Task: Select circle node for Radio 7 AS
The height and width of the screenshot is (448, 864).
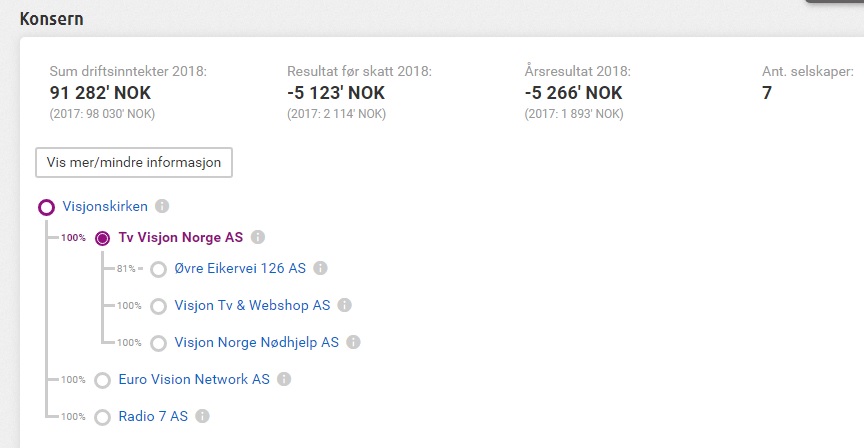Action: [x=102, y=417]
